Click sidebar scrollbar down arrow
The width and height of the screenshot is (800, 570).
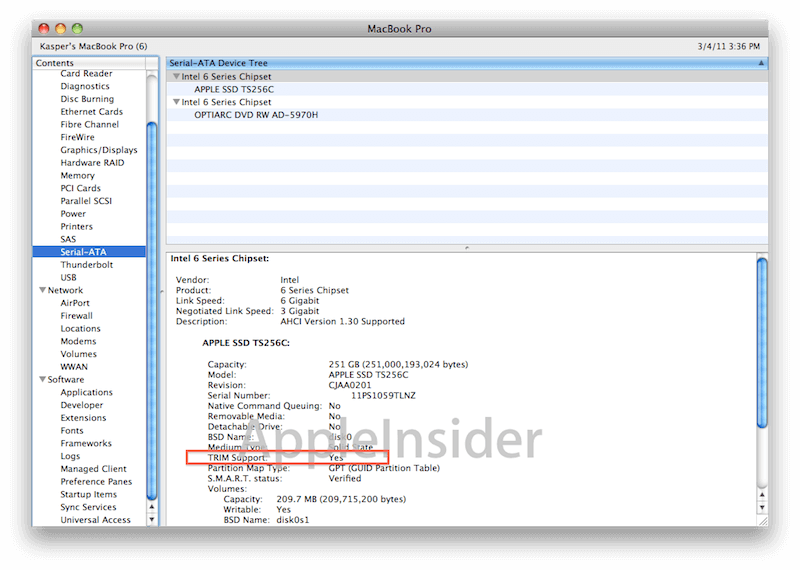[152, 519]
